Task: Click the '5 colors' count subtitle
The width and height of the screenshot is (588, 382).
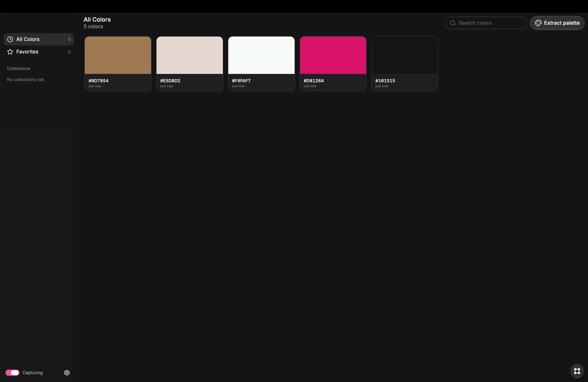Action: point(93,26)
